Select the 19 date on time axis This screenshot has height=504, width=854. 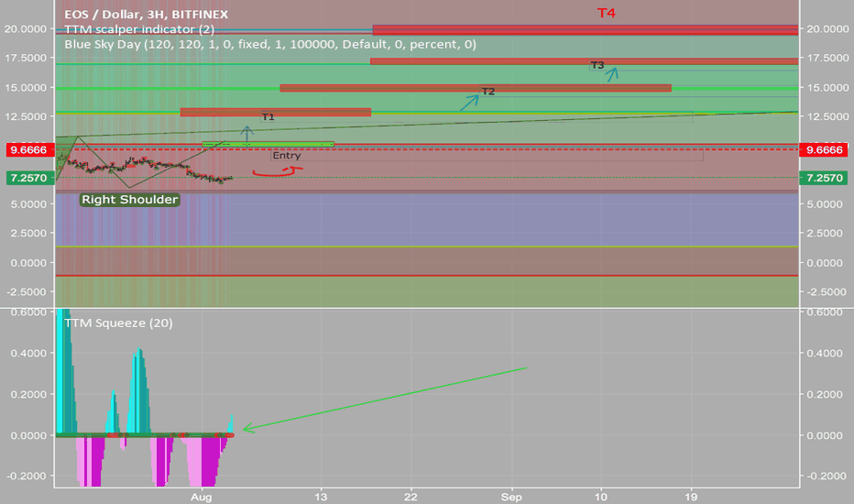[691, 497]
